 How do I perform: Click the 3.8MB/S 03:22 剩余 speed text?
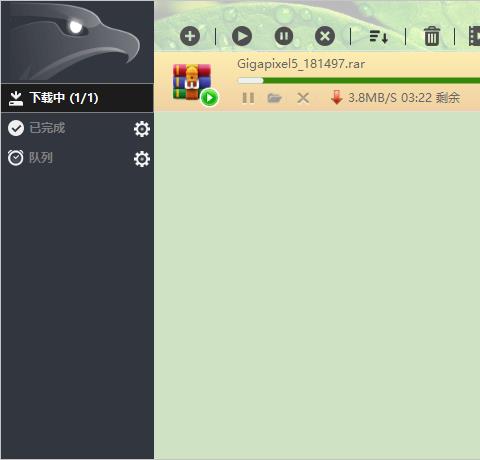tap(404, 98)
